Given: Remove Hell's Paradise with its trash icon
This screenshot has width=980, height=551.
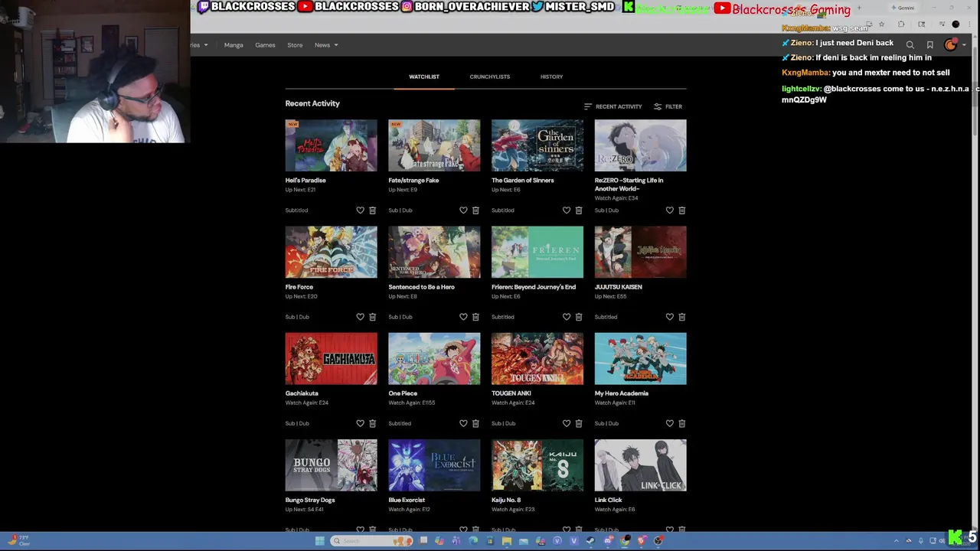Looking at the screenshot, I should (372, 210).
